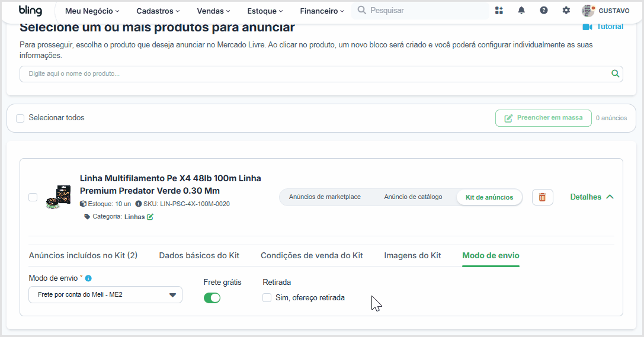This screenshot has width=644, height=337.
Task: Switch to Imagens do Kit tab
Action: tap(412, 255)
